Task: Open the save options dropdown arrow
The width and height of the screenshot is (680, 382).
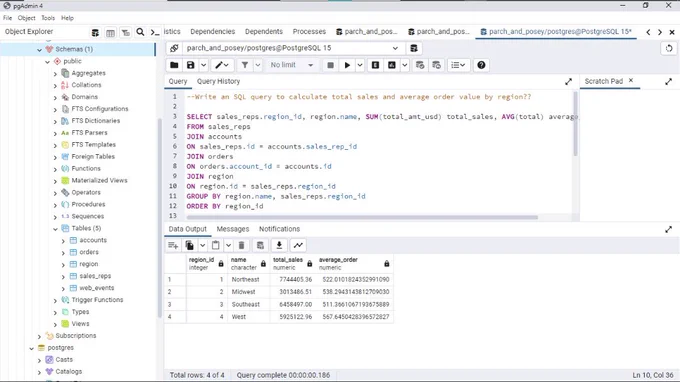Action: click(203, 65)
